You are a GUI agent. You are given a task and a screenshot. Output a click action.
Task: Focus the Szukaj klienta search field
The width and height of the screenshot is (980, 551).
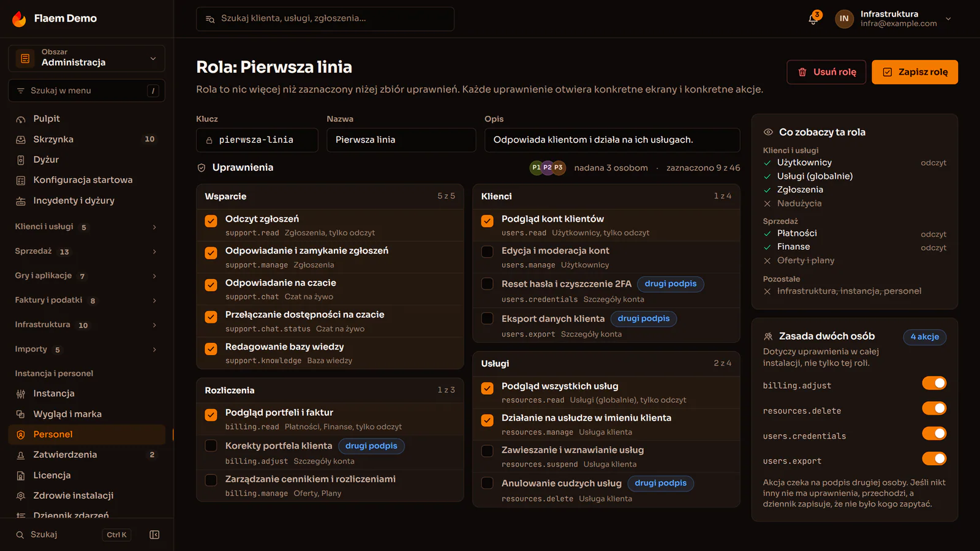coord(325,19)
